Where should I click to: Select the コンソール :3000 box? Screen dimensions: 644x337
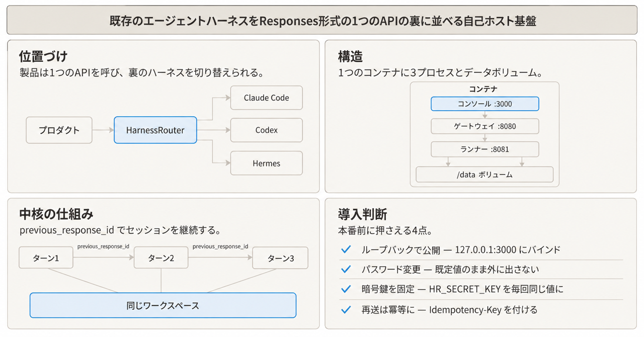[x=485, y=104]
